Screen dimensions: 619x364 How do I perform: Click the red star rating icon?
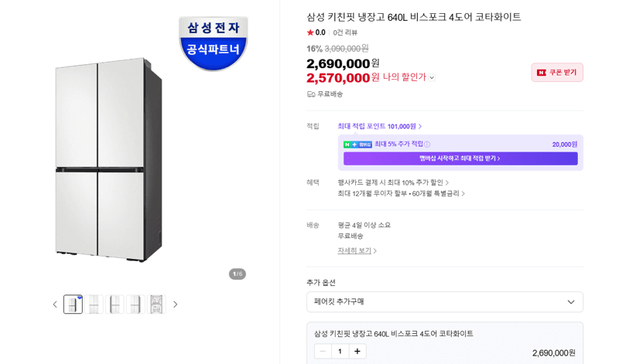click(310, 32)
